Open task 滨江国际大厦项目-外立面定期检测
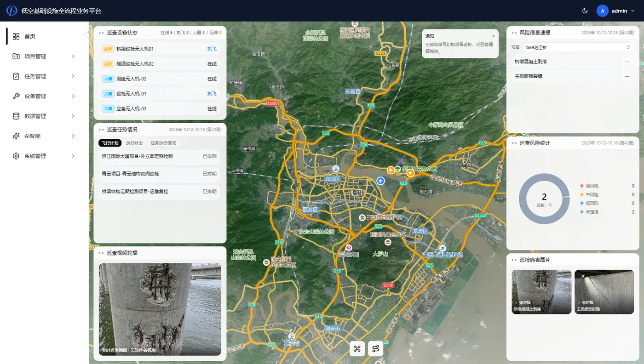Screen dimensions: 644x364 tap(159, 156)
